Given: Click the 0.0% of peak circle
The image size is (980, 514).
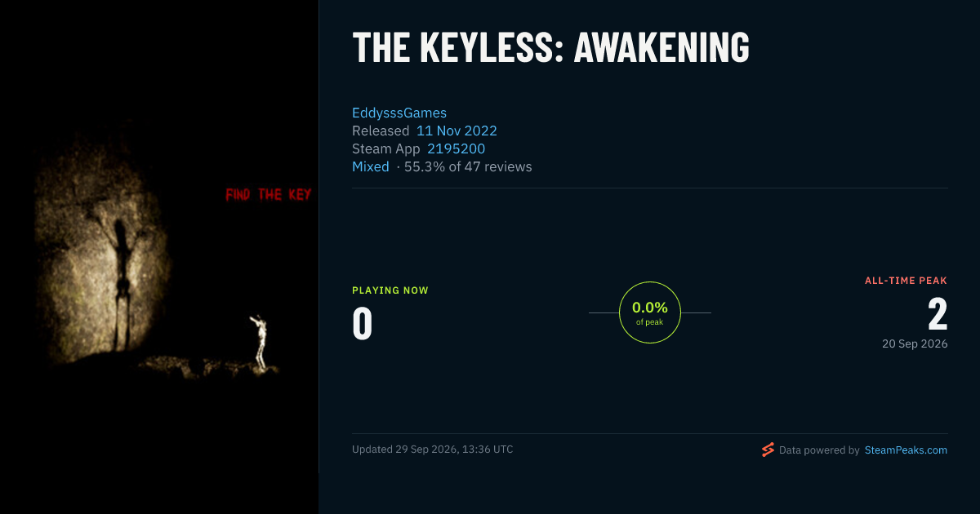Looking at the screenshot, I should (x=650, y=312).
